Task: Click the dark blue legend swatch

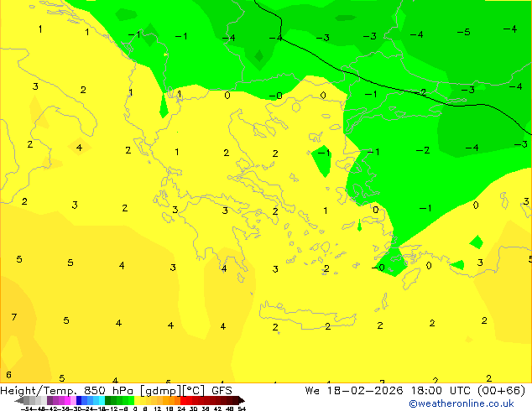Action: tap(79, 400)
